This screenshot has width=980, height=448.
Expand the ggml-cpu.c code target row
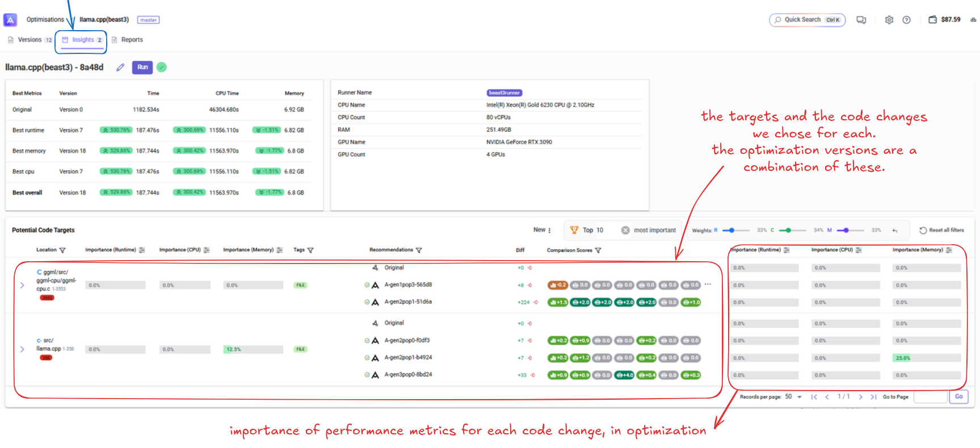22,285
